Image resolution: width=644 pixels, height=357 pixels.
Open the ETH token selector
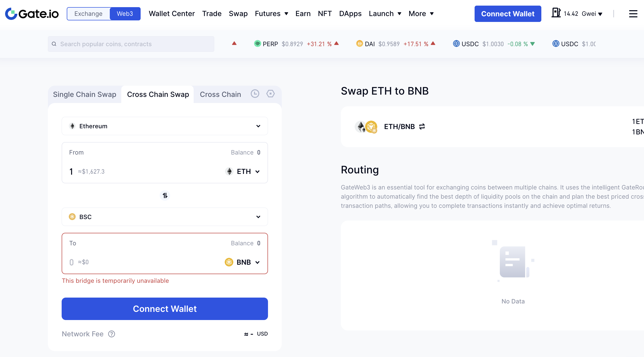point(243,171)
